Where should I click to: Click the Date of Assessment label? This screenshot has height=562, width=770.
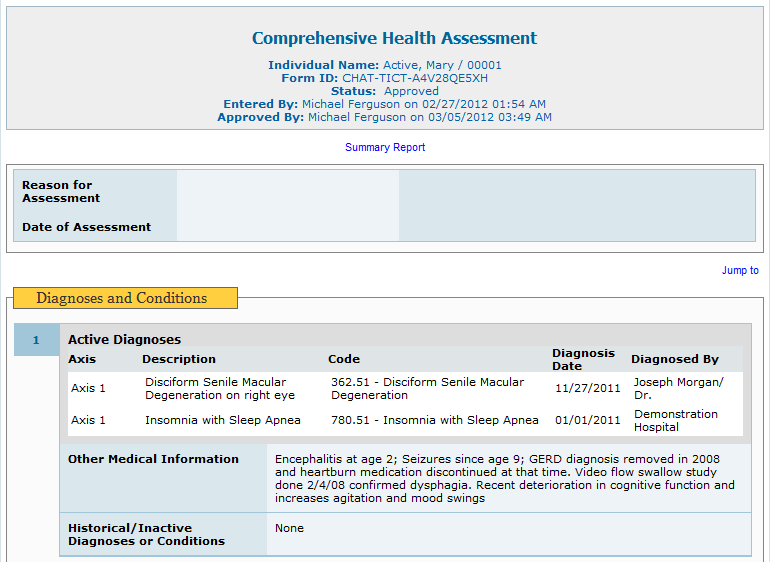pos(86,227)
